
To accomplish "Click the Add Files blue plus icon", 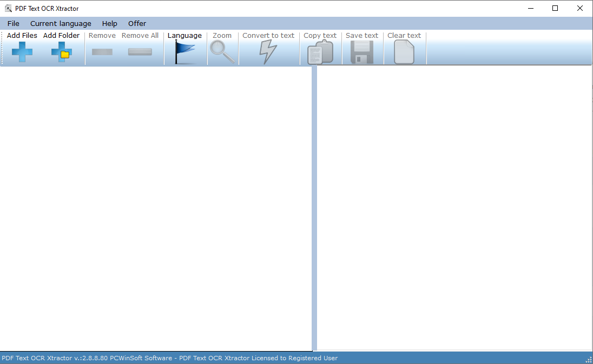I will tap(22, 52).
